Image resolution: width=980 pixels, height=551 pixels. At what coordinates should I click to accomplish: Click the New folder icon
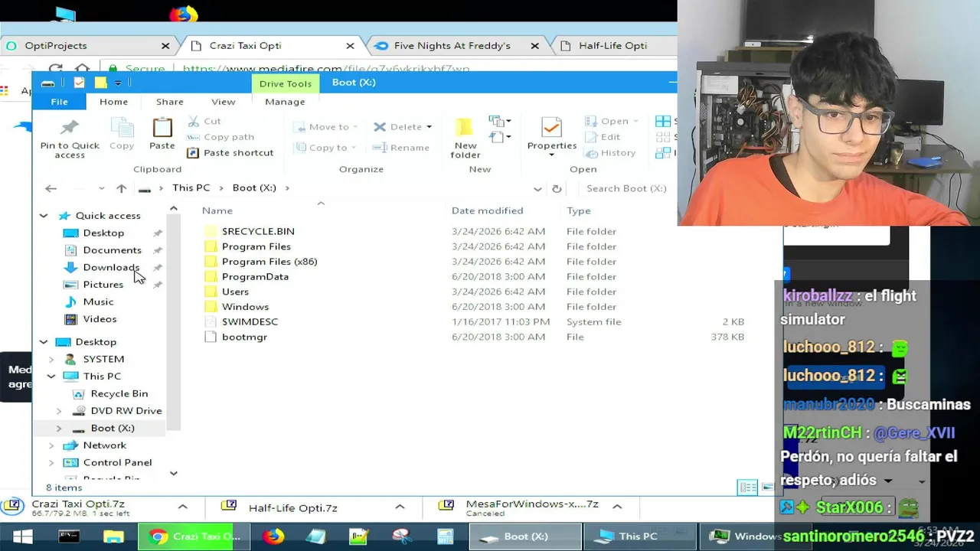[464, 127]
